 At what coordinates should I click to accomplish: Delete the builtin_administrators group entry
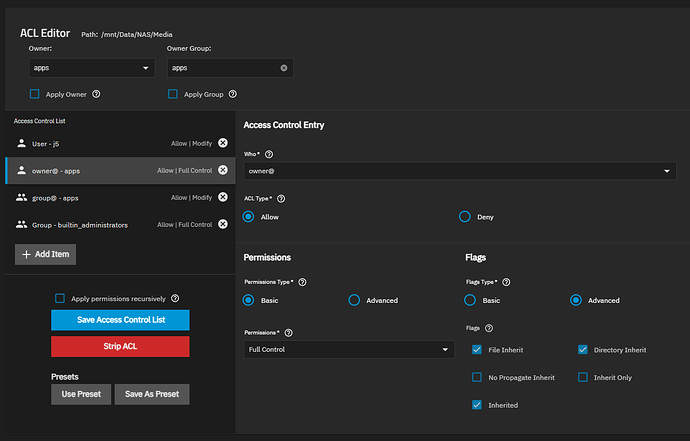click(223, 225)
